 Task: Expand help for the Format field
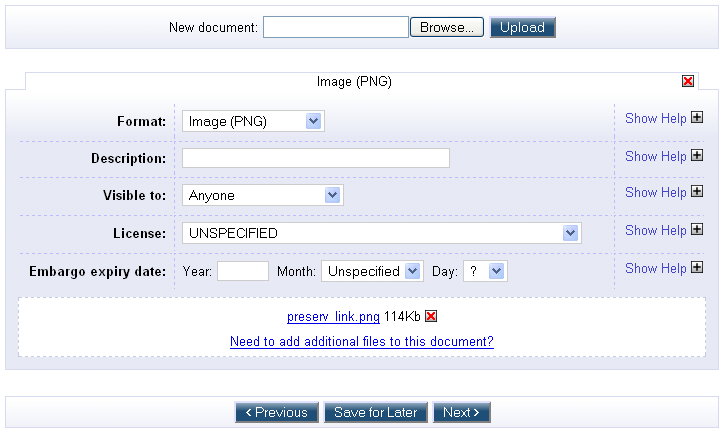(697, 118)
